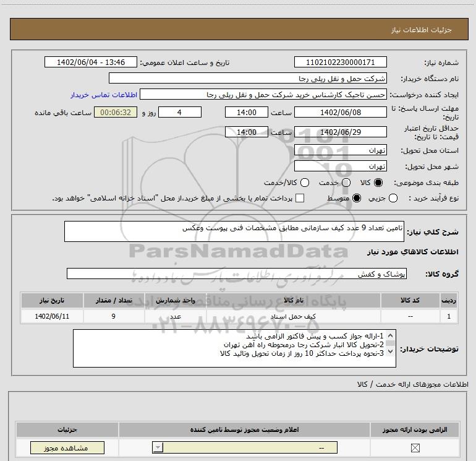Screen dimensions: 476x461
Task: Click buyer note line 1 about business license
Action: coord(315,337)
